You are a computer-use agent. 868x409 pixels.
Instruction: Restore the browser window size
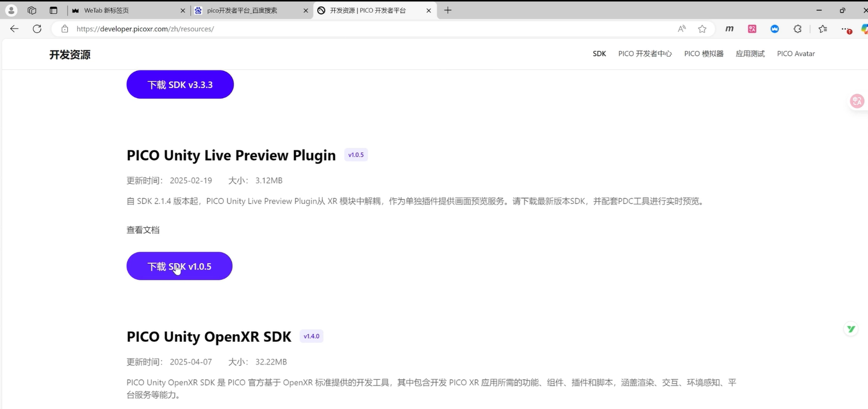click(x=842, y=10)
